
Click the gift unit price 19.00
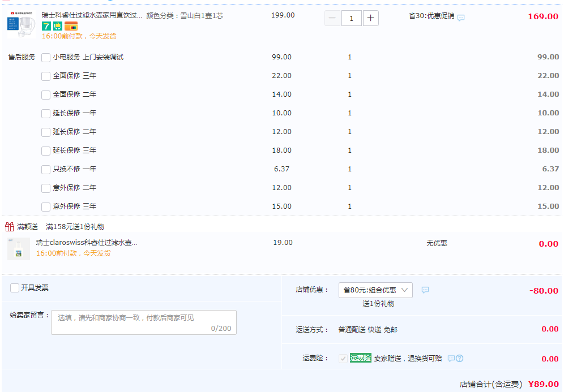[x=283, y=243]
